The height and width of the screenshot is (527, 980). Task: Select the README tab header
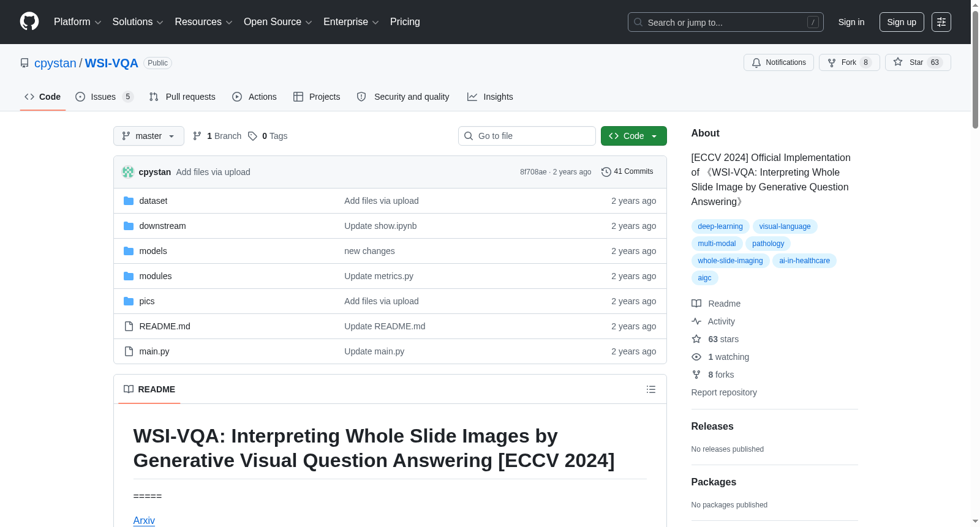(149, 389)
